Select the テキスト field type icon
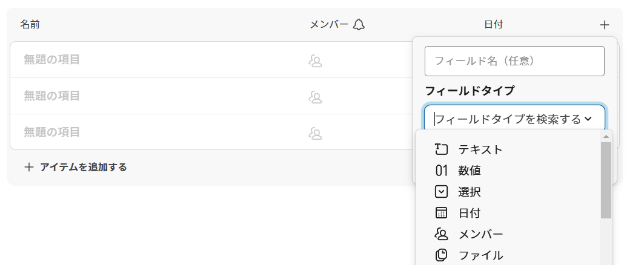Screen dimensions: 644x265 (440, 149)
